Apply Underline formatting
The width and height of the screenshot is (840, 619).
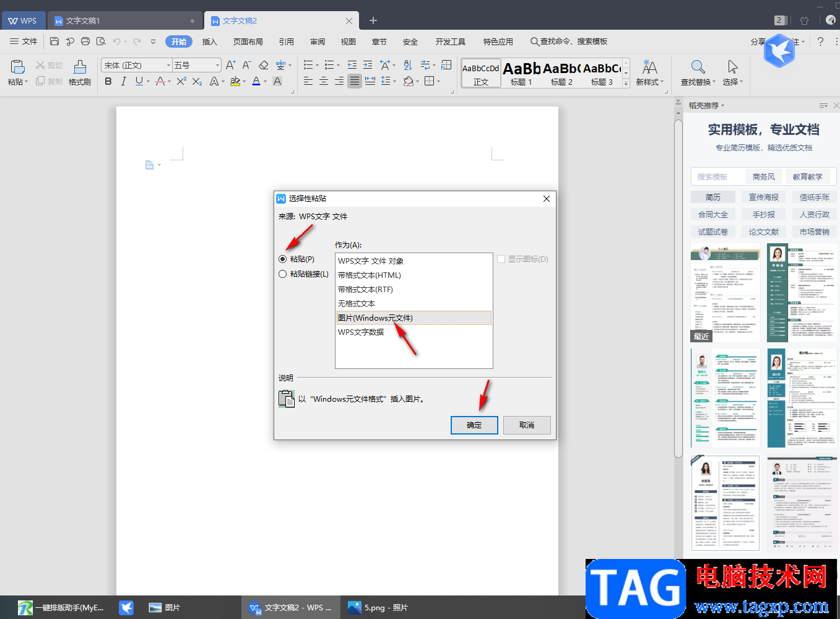click(139, 81)
